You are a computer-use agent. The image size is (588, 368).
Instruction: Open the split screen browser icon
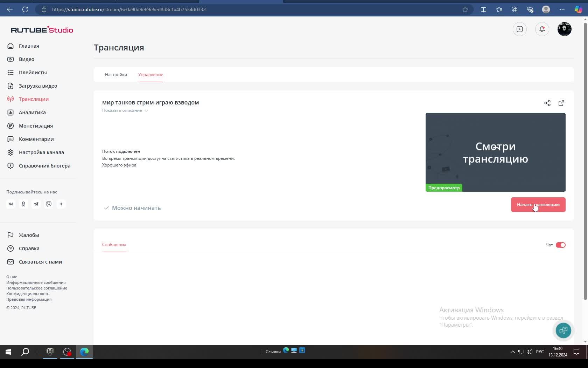[x=484, y=9]
